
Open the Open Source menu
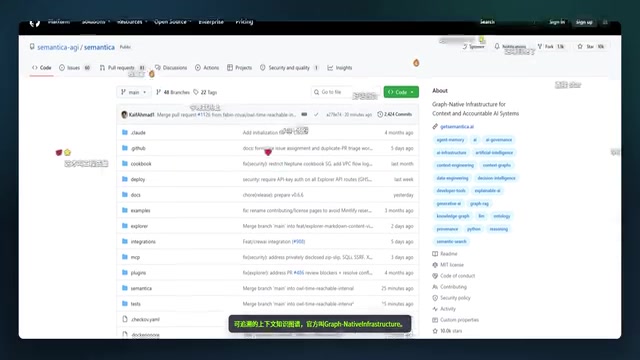click(x=172, y=22)
